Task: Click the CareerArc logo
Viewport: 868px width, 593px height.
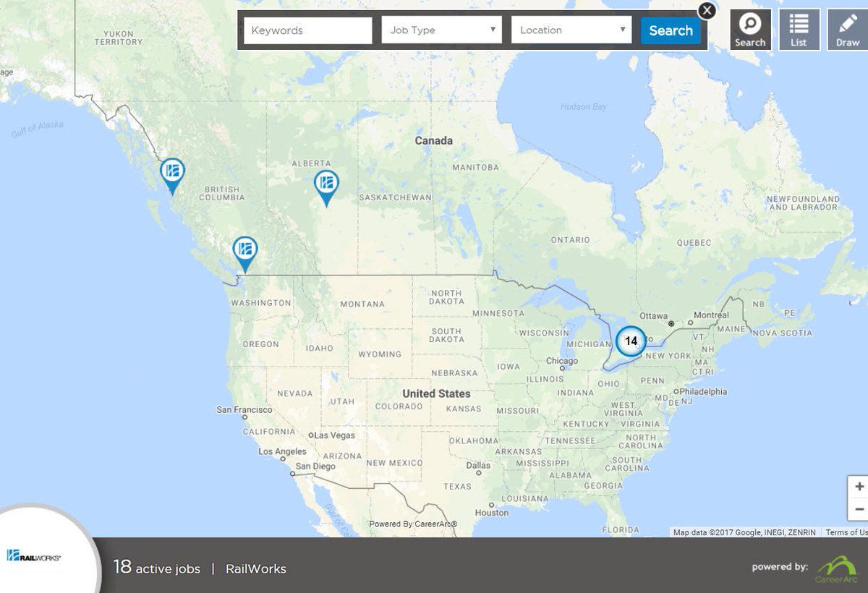Action: (835, 568)
